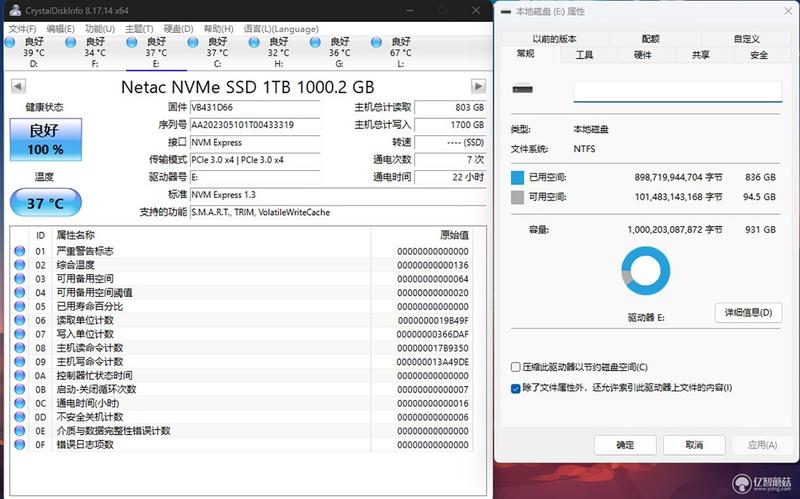The height and width of the screenshot is (499, 800).
Task: Select the C: drive status icon
Action: (x=193, y=42)
